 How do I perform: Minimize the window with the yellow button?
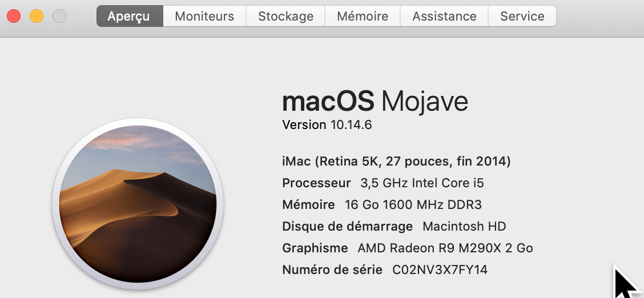[37, 16]
